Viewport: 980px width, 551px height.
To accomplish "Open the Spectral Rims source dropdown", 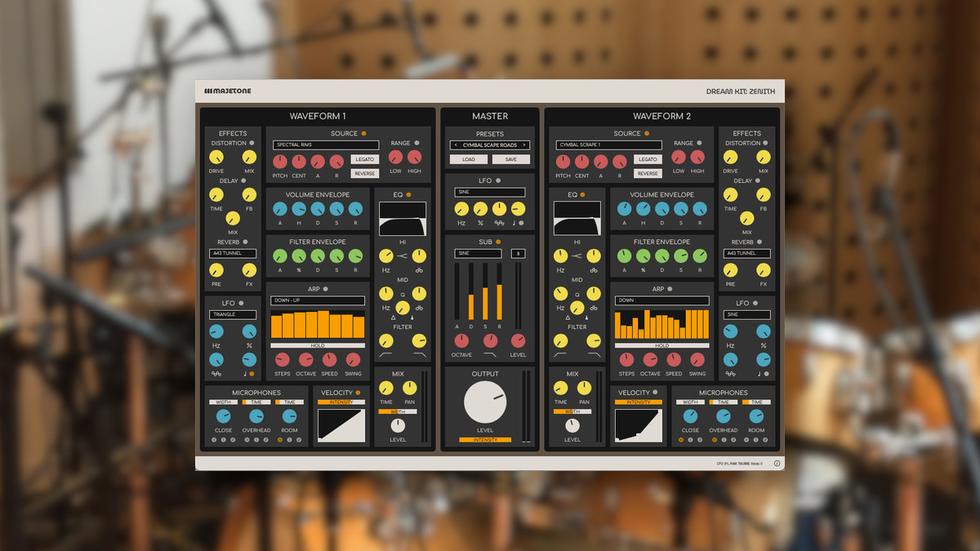I will [325, 145].
